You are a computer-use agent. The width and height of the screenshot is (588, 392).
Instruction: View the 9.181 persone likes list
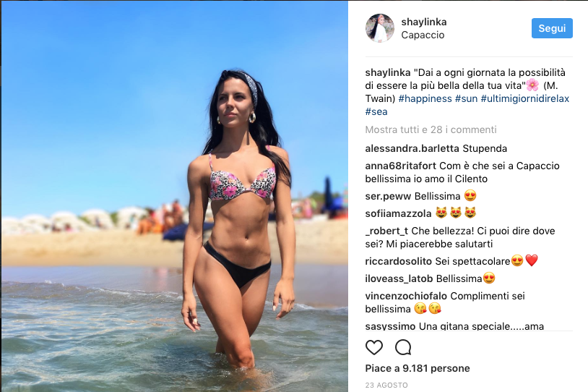point(418,368)
